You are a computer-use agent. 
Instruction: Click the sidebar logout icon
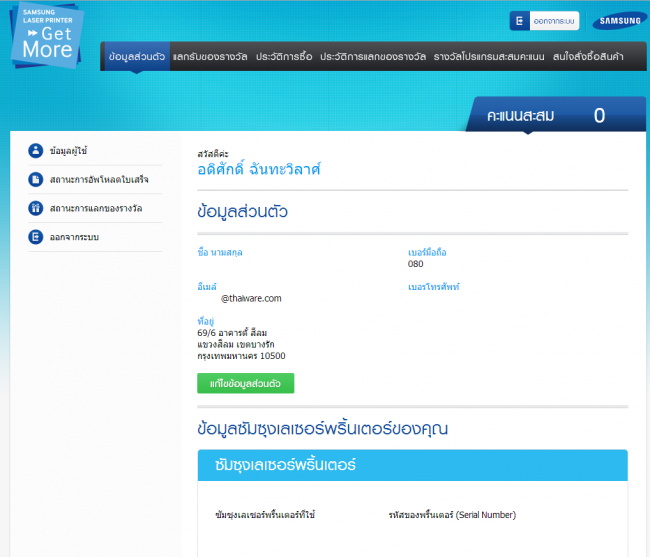(x=36, y=237)
